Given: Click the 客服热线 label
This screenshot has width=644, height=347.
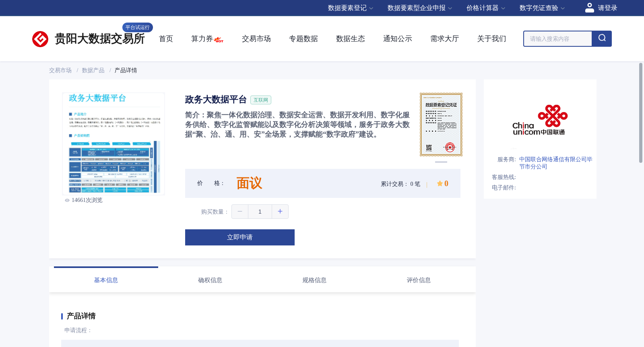Looking at the screenshot, I should (504, 177).
